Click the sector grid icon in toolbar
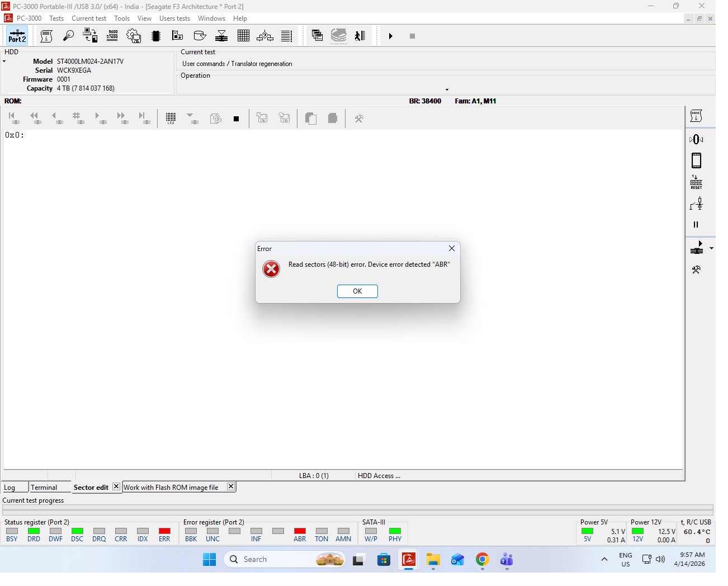 click(x=243, y=36)
